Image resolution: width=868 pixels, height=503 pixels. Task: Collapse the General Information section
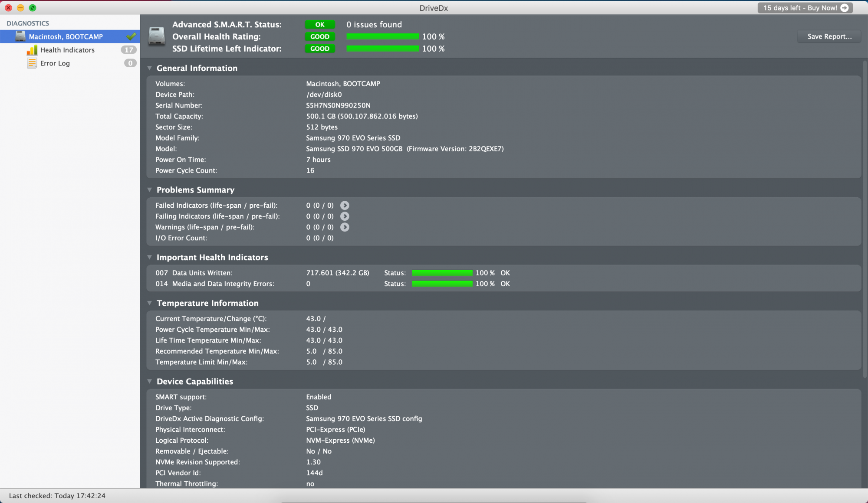tap(150, 68)
